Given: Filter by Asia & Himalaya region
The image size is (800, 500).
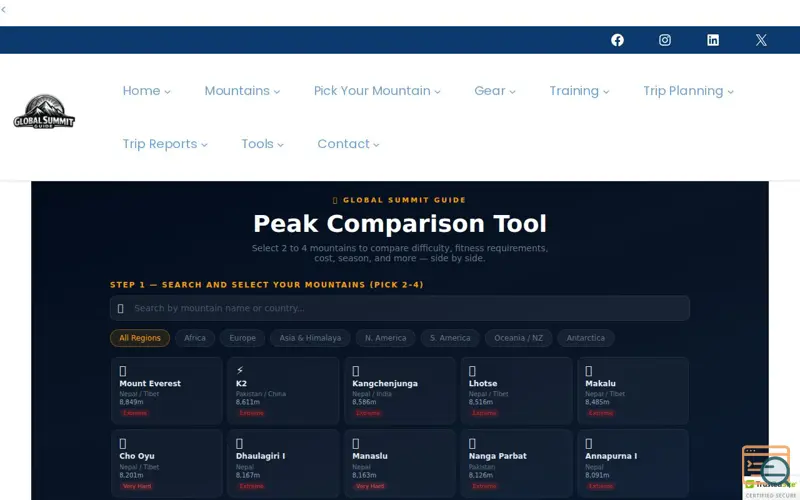Looking at the screenshot, I should click(310, 338).
